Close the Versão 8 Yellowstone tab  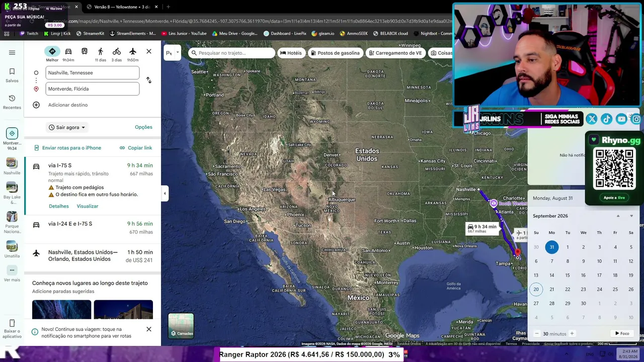click(x=156, y=7)
